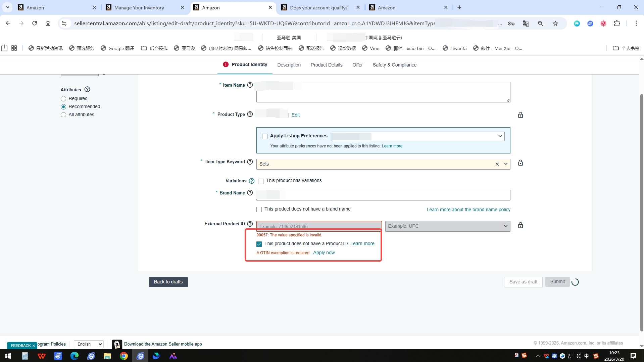This screenshot has height=362, width=644.
Task: Open Chrome from the Windows taskbar
Action: click(x=124, y=356)
